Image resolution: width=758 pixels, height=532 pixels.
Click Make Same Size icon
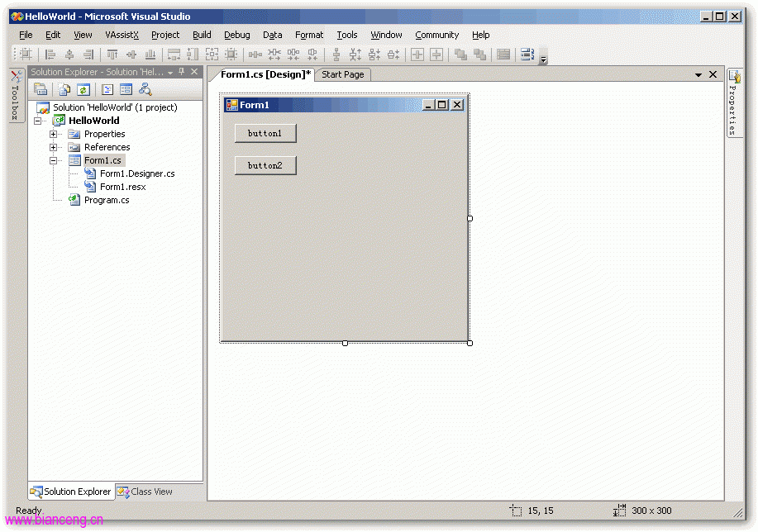point(212,55)
